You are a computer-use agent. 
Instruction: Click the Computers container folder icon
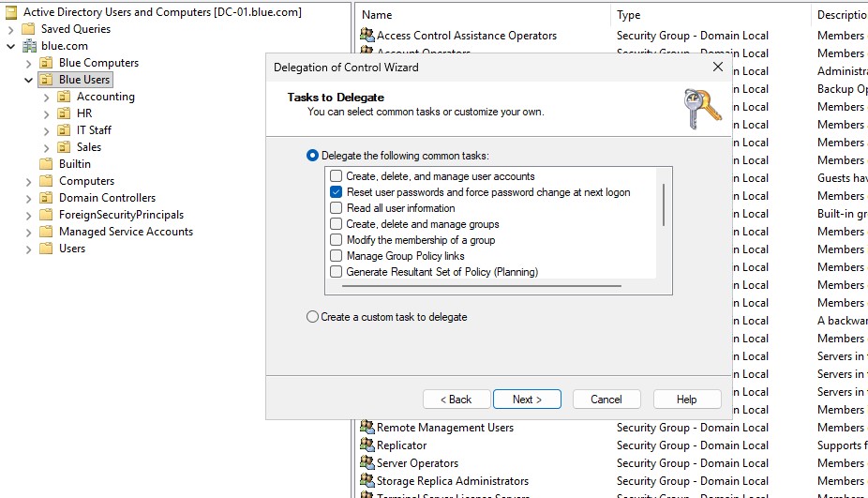47,181
